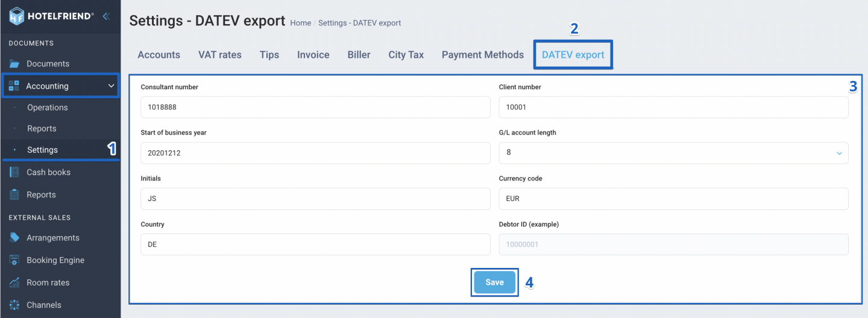Click the EXTERNAL SALES section header
Image resolution: width=868 pixels, height=318 pixels.
point(40,217)
